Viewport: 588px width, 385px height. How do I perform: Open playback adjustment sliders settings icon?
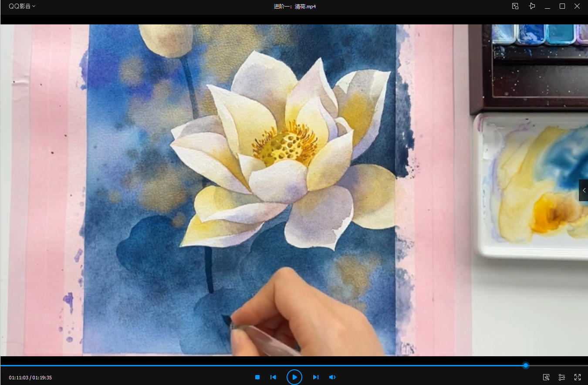click(x=562, y=377)
